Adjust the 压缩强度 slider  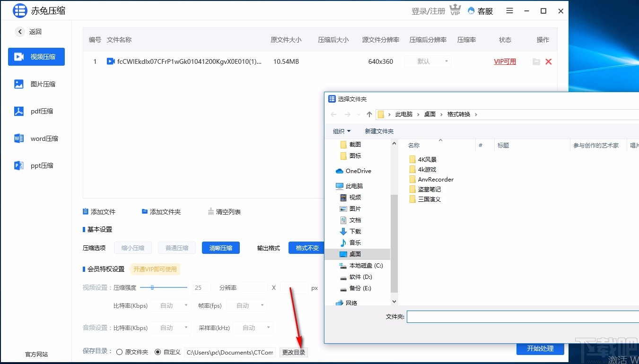click(152, 287)
